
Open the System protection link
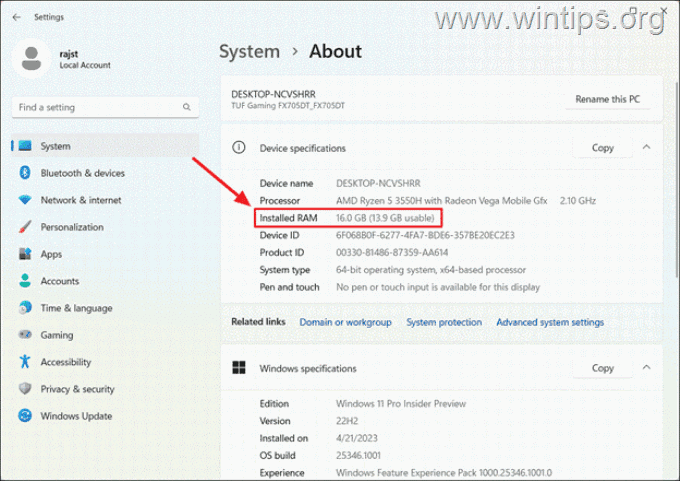(x=444, y=322)
